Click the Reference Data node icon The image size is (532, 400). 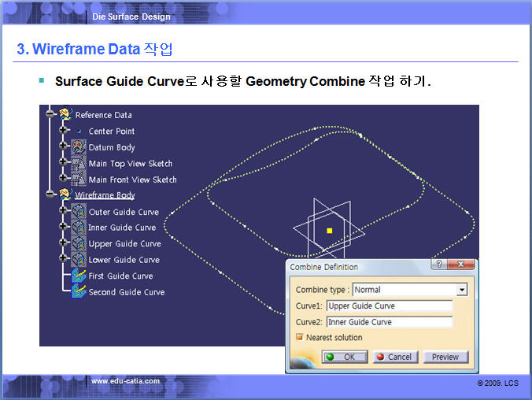point(65,115)
